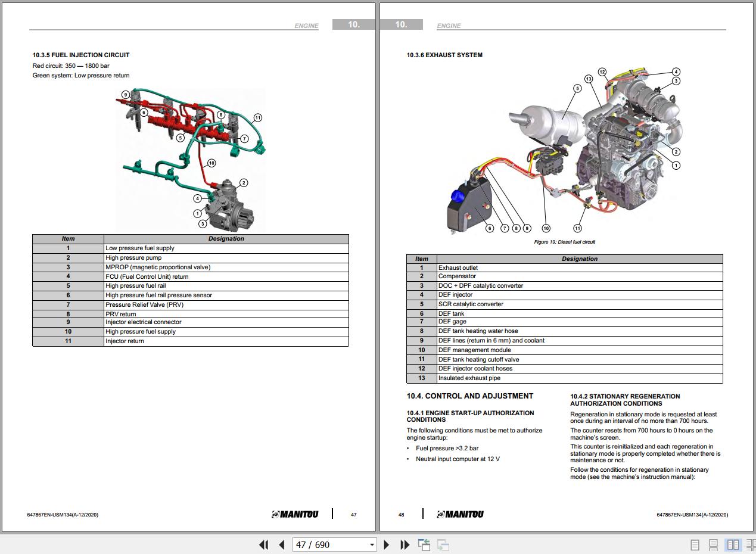This screenshot has height=554, width=756.
Task: Click 'Injector electrical connector' table cell
Action: click(226, 322)
